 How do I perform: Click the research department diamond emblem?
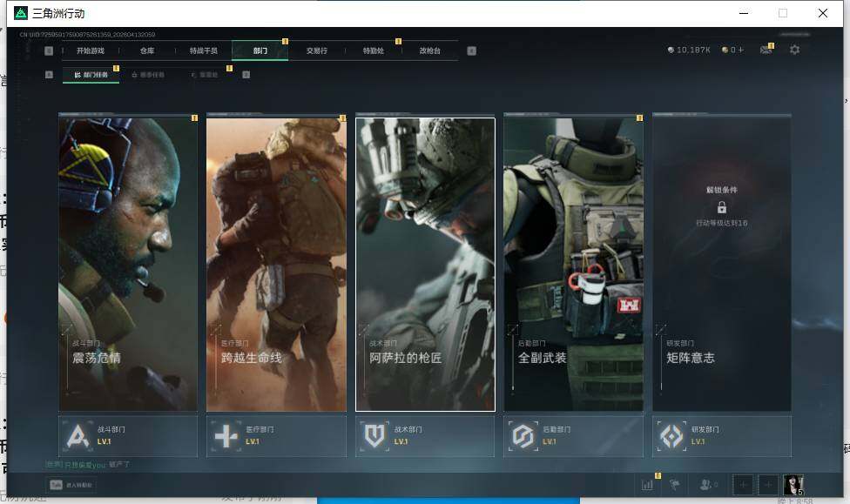point(671,436)
